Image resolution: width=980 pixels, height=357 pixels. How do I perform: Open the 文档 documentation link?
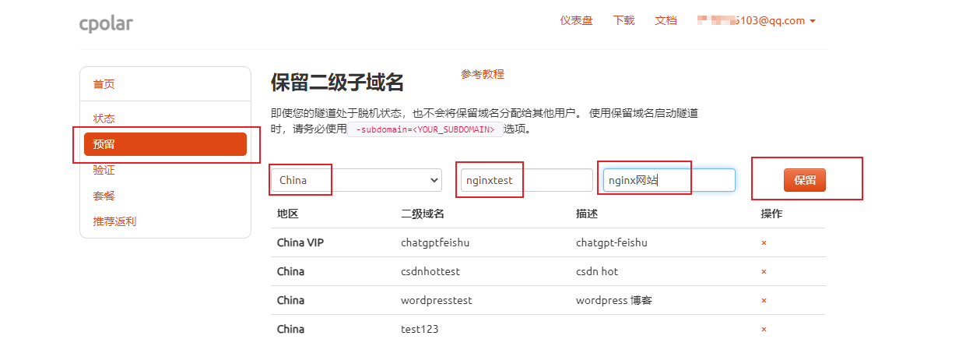click(x=666, y=21)
